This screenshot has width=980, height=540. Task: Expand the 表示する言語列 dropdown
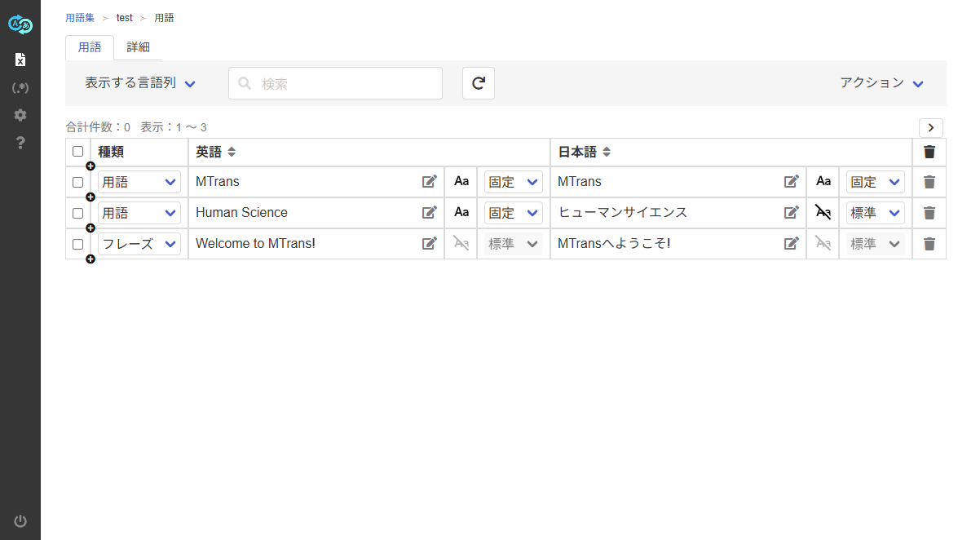pos(140,83)
